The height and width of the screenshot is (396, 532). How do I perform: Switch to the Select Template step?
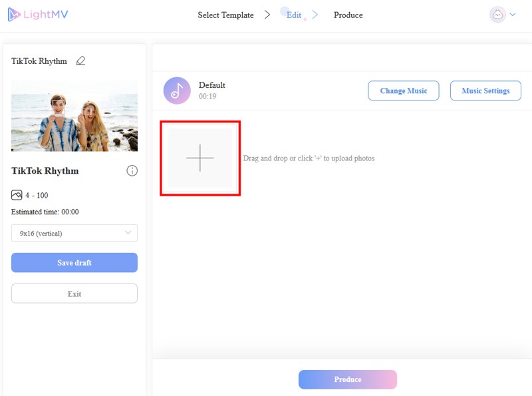tap(225, 15)
